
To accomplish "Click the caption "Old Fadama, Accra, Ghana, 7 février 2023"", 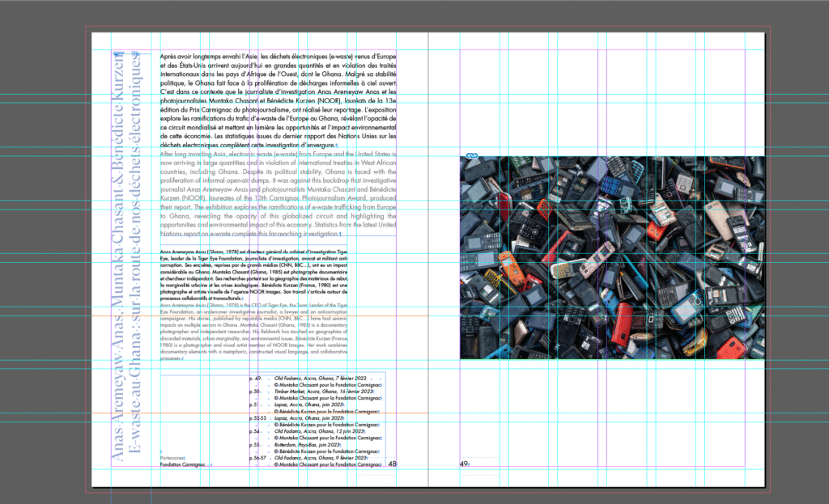I will click(321, 378).
